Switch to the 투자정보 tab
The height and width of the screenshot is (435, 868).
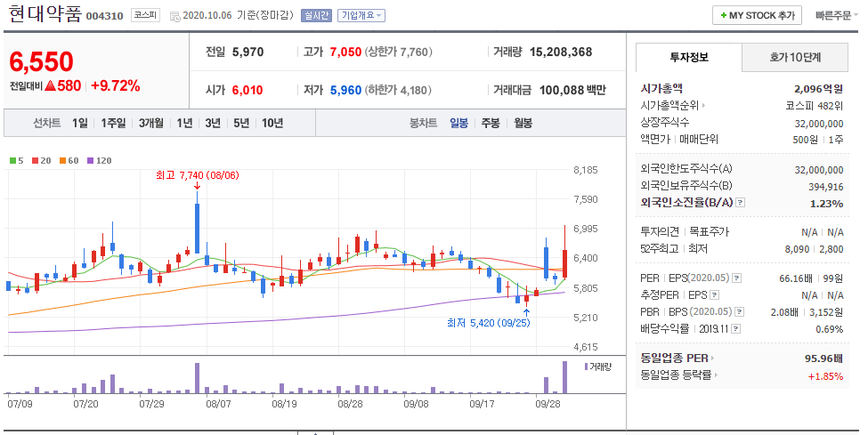click(689, 57)
